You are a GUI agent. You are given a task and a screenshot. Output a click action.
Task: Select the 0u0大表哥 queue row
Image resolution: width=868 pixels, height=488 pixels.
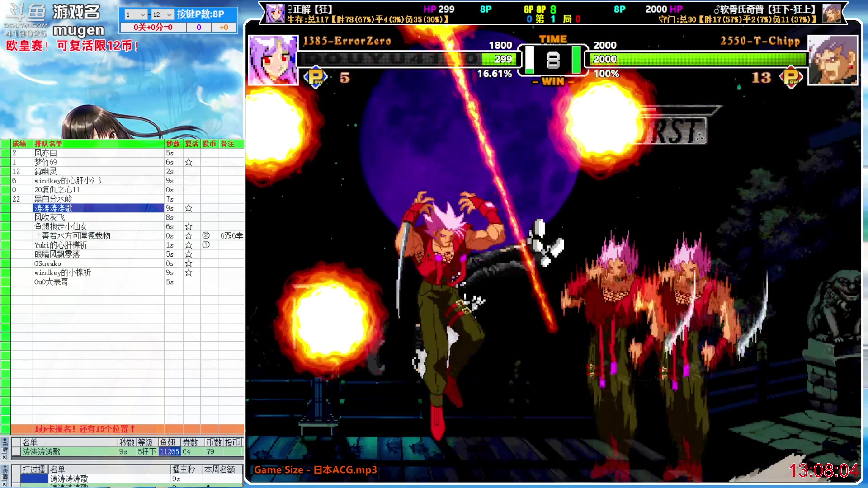click(x=127, y=282)
